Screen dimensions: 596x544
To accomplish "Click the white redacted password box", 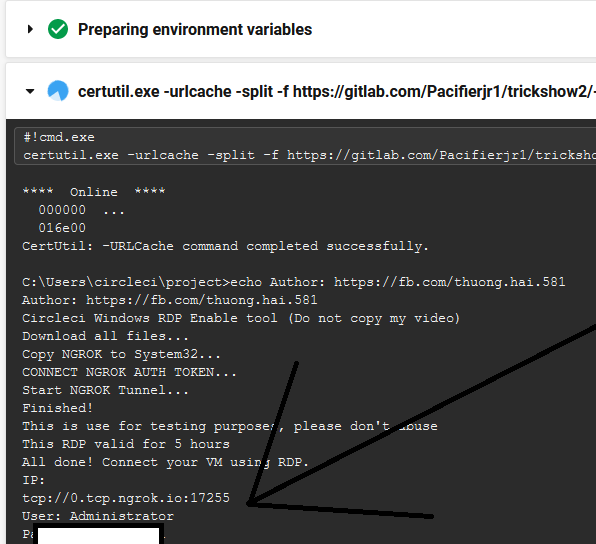I will click(x=98, y=535).
